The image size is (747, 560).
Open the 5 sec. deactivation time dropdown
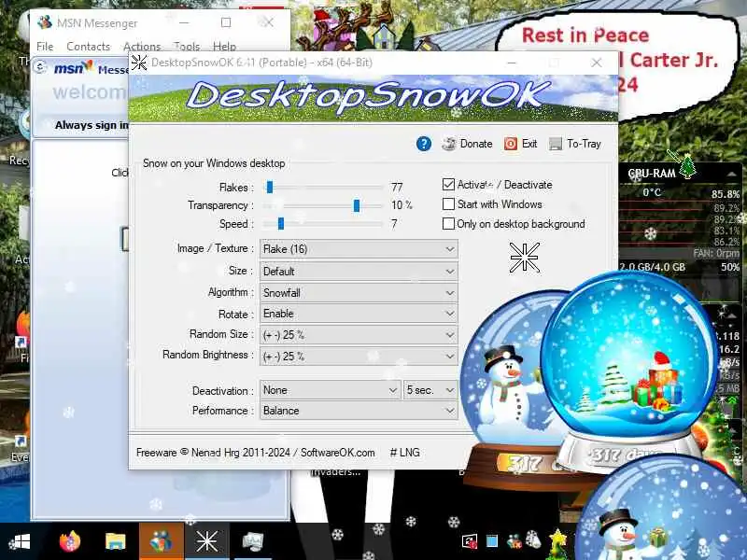(x=430, y=390)
